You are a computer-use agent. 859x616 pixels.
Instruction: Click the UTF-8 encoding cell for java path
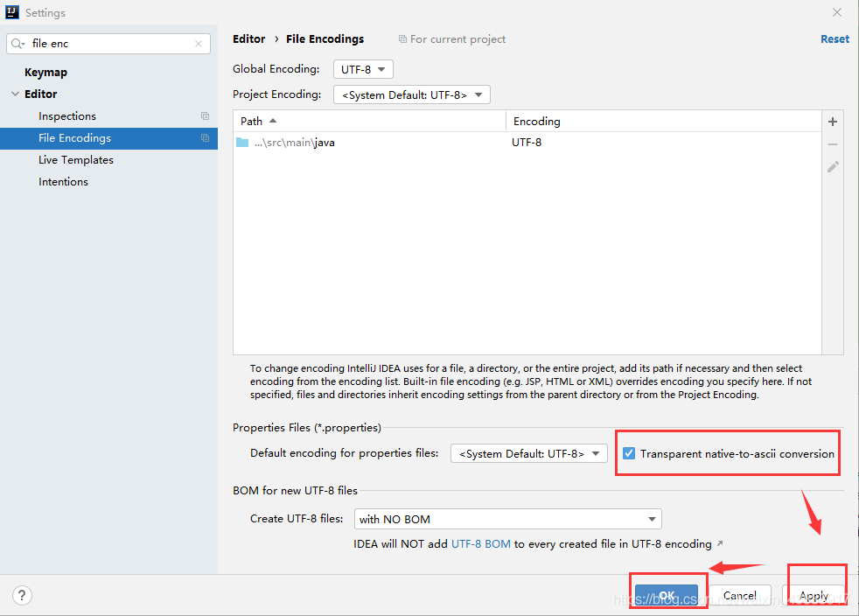[527, 143]
